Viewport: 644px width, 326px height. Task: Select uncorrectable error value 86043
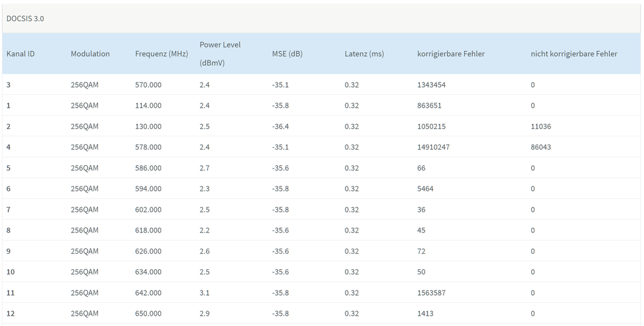(x=541, y=147)
